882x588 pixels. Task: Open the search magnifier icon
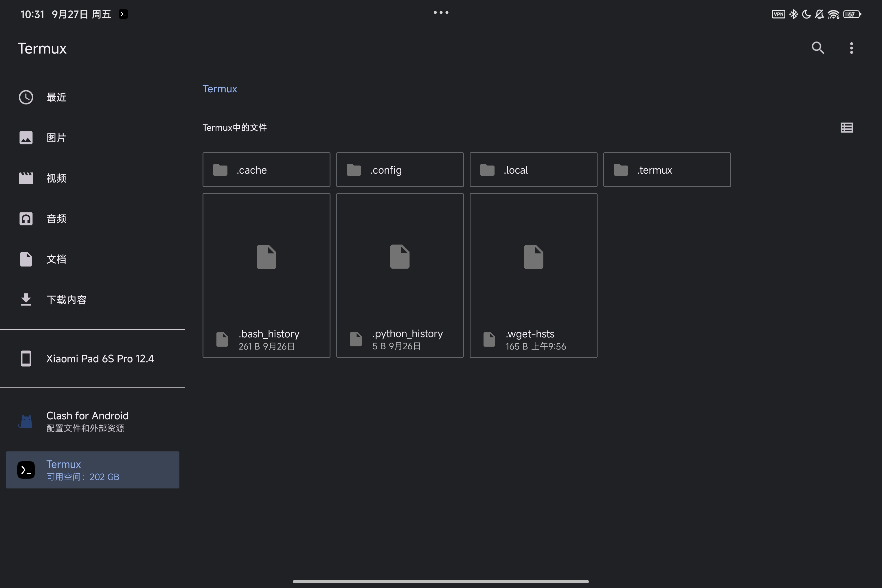818,48
